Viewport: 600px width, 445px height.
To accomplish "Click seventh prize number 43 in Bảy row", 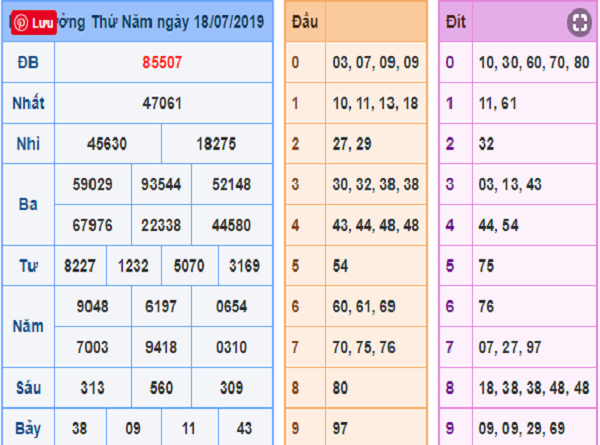I will pos(245,429).
